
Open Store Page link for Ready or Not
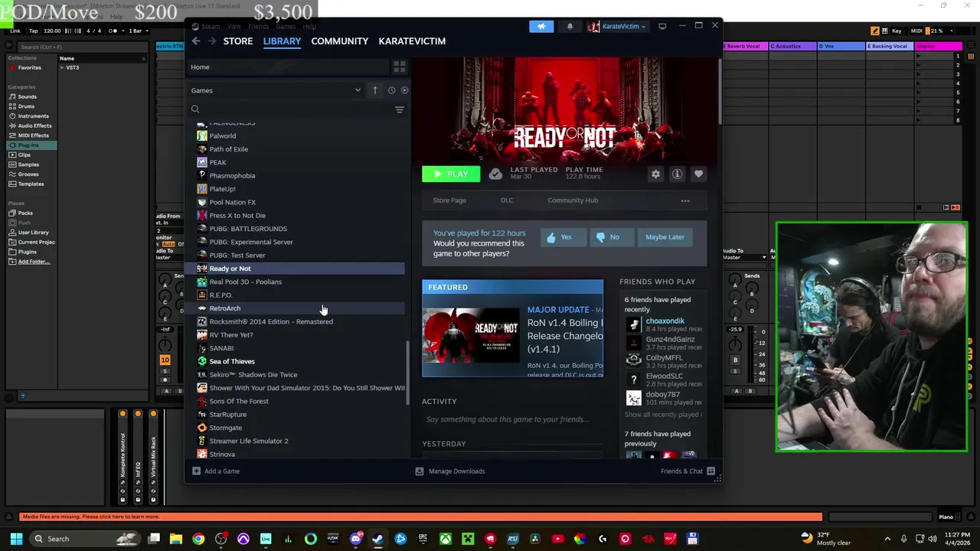(x=449, y=201)
